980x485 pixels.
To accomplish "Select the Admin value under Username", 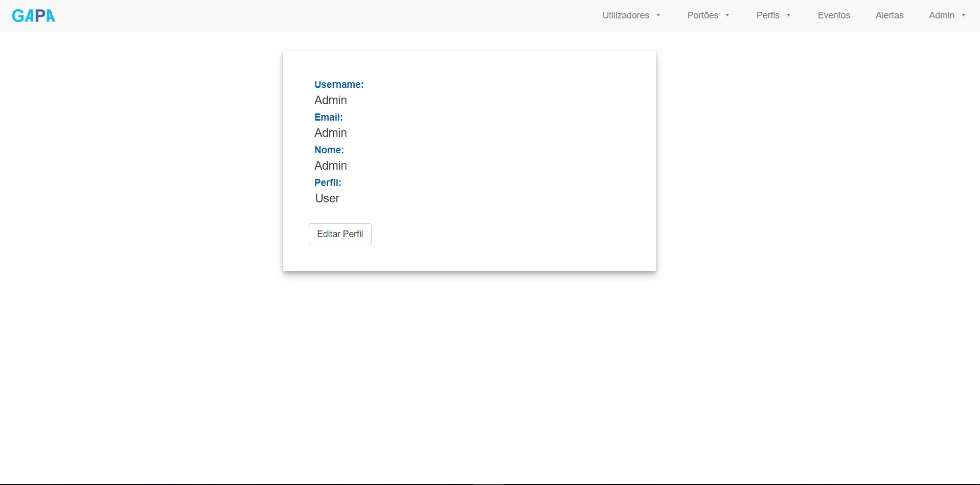I will click(331, 100).
